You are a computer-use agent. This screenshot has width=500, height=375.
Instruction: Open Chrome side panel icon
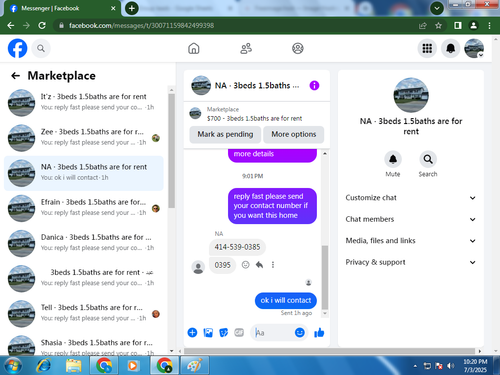click(458, 25)
